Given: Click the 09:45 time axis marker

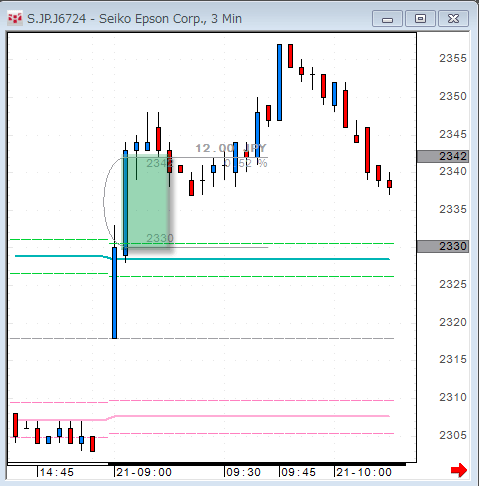Looking at the screenshot, I should [x=298, y=472].
